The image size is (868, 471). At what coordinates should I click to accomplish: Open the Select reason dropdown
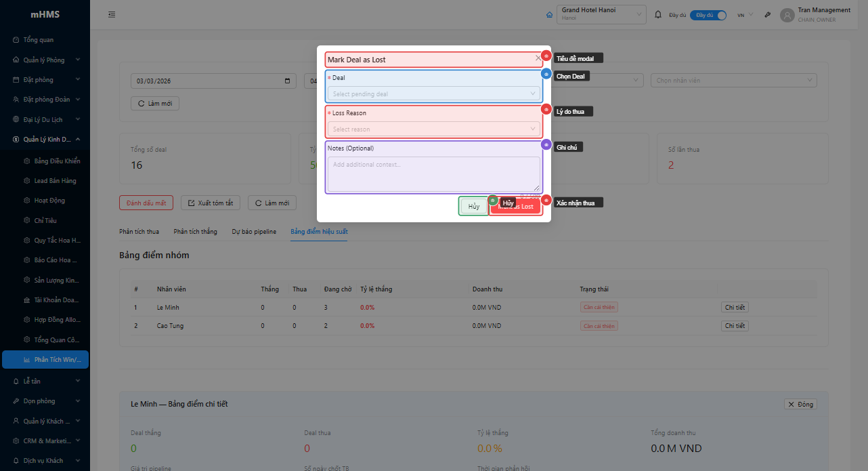pos(433,128)
